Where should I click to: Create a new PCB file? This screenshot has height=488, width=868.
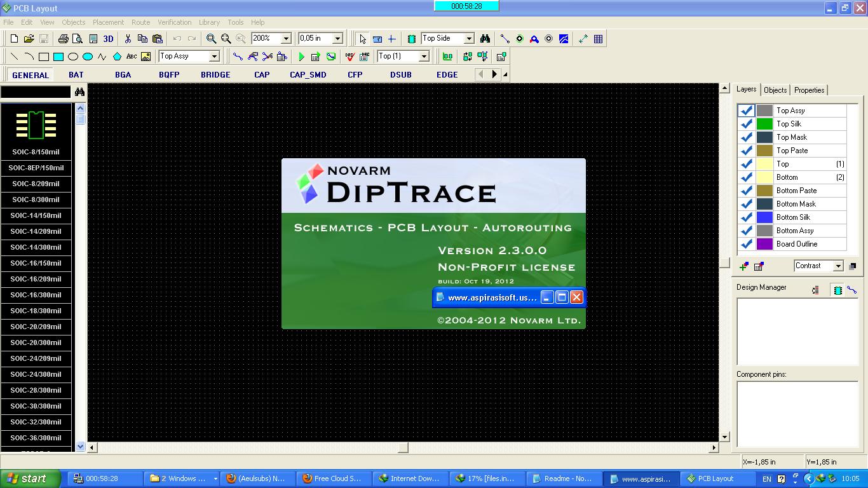(14, 39)
